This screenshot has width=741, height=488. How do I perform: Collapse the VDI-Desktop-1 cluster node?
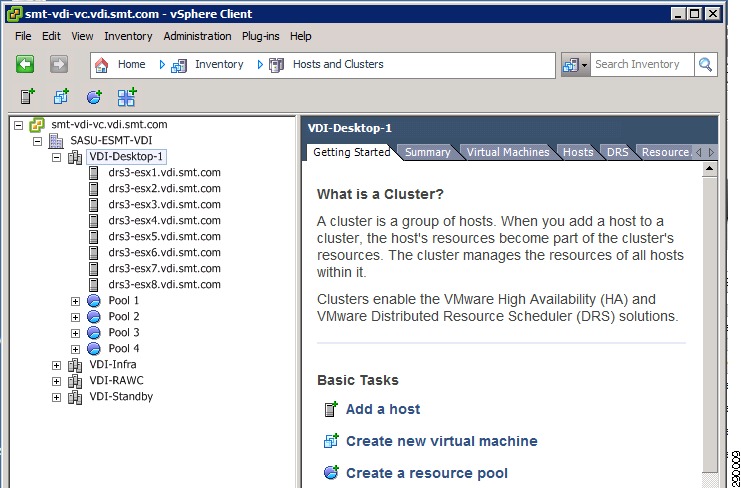56,157
